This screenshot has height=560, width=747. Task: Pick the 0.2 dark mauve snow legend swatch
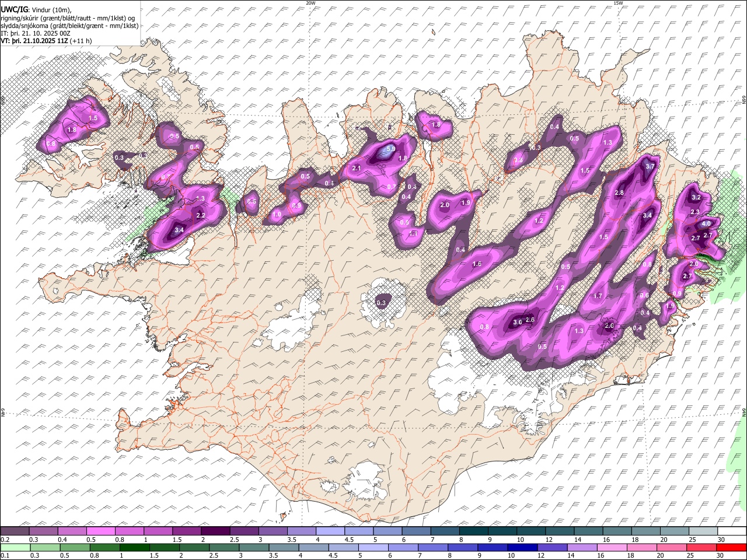click(15, 531)
